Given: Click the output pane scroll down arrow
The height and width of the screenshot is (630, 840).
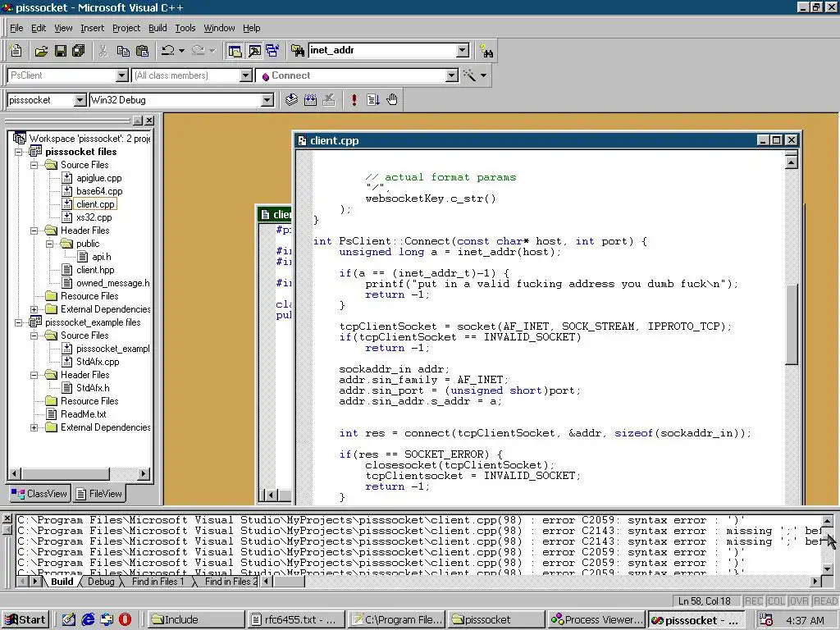Looking at the screenshot, I should pos(827,569).
